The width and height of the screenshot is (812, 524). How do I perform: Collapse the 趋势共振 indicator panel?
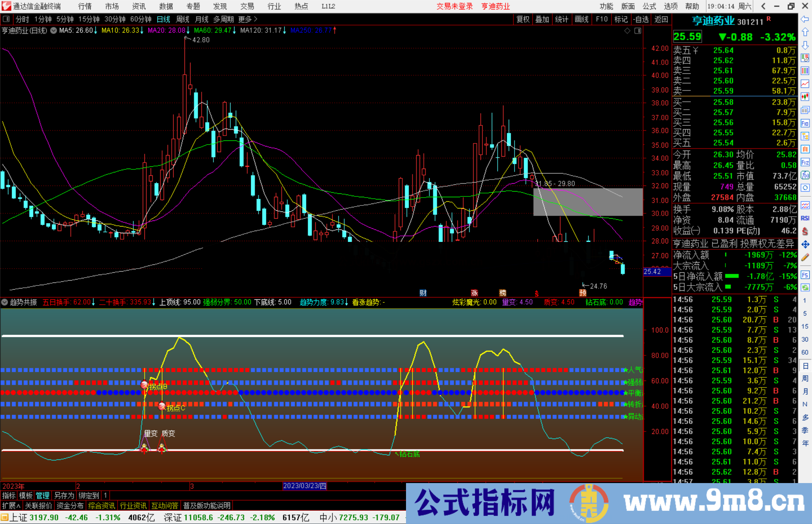(x=5, y=302)
